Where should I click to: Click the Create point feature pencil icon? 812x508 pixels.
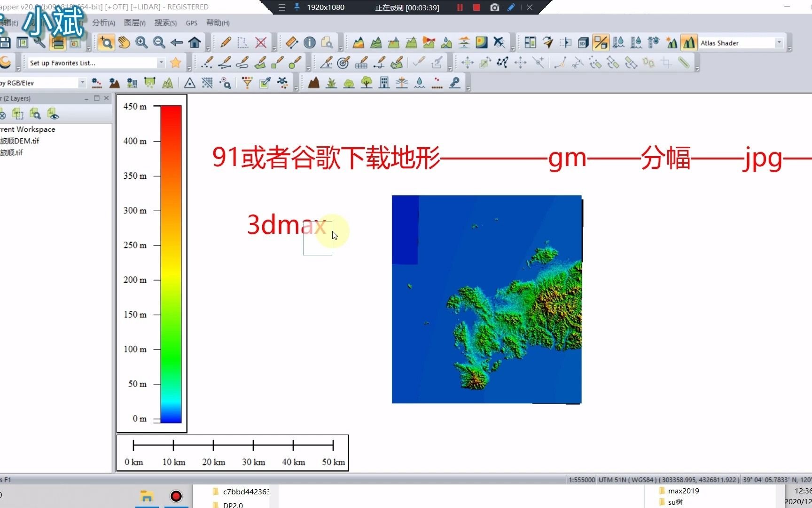pyautogui.click(x=207, y=63)
